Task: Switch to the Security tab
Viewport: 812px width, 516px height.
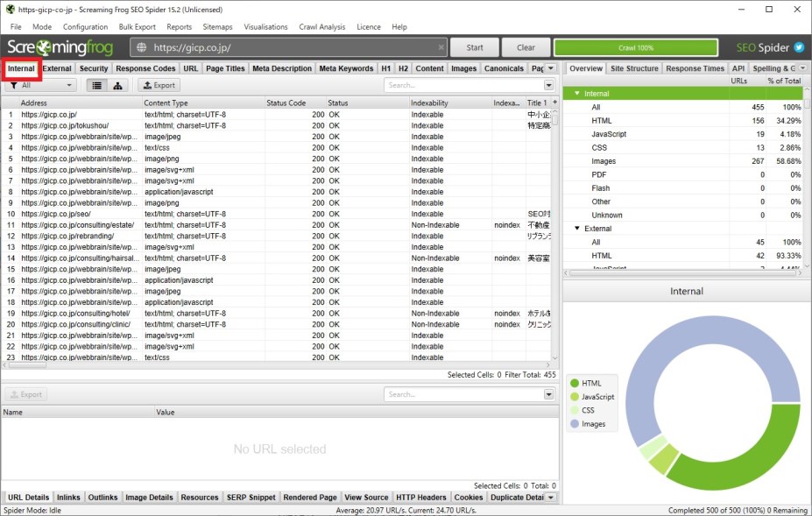Action: (94, 68)
